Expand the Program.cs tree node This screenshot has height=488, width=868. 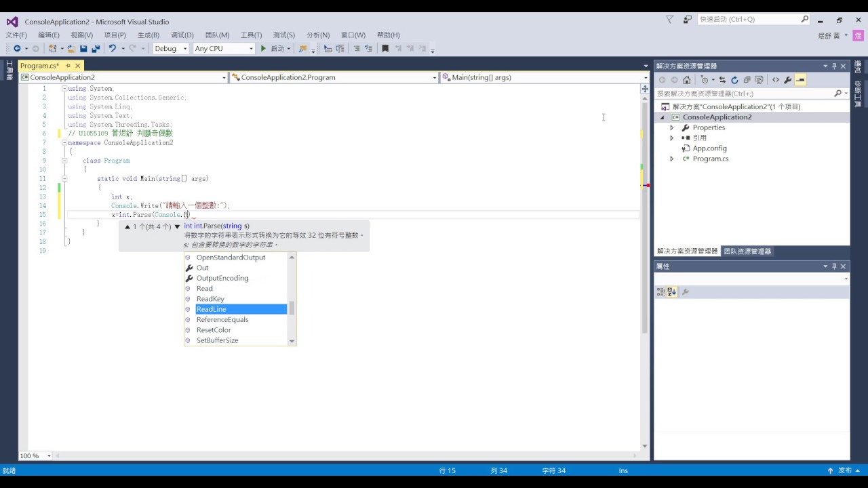click(672, 159)
